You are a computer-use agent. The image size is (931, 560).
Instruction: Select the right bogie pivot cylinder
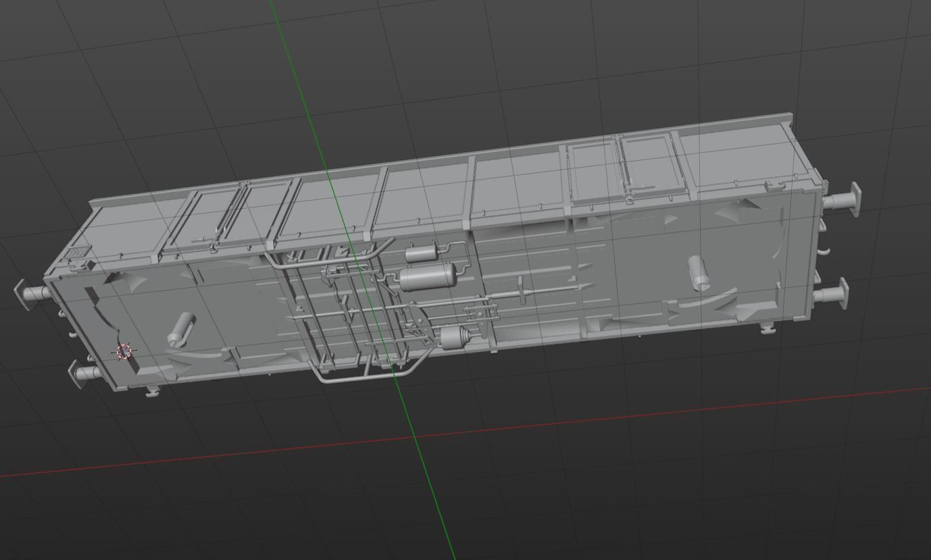[x=699, y=273]
